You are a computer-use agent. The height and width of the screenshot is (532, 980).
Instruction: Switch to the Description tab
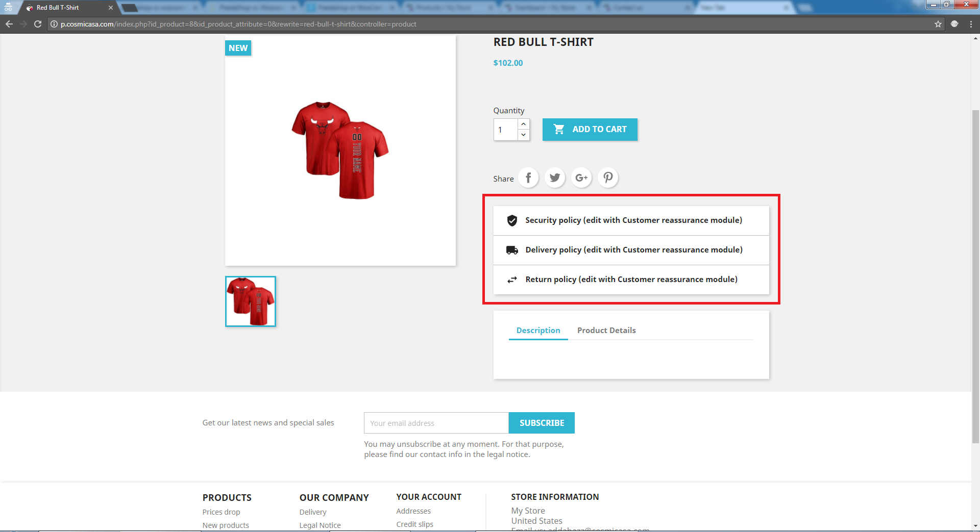click(x=538, y=331)
